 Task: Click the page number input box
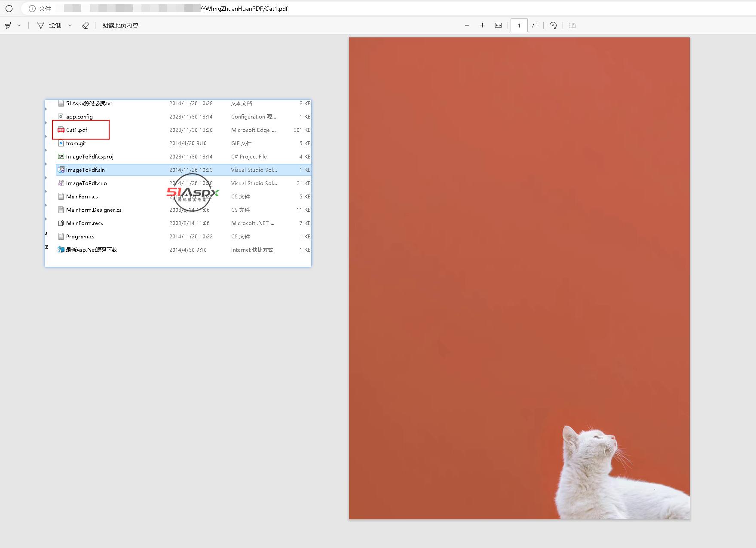pyautogui.click(x=519, y=25)
